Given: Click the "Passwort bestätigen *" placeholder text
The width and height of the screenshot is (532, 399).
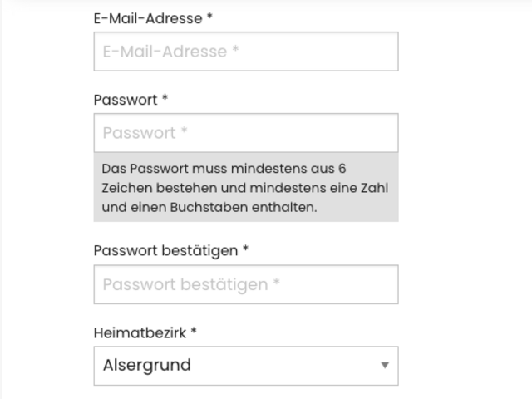Looking at the screenshot, I should [191, 284].
